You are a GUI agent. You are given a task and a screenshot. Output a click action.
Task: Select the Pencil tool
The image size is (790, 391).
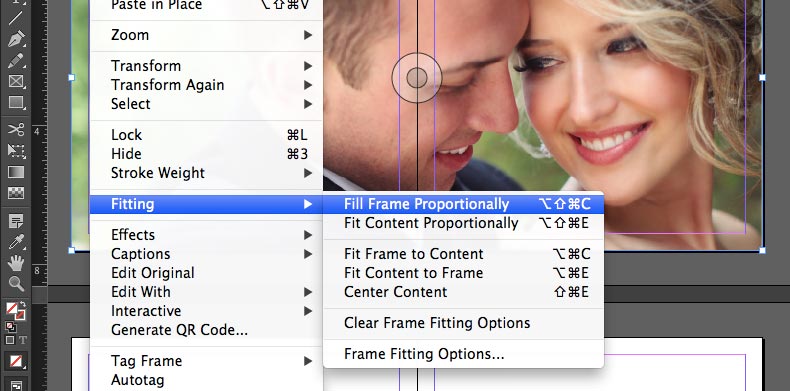(x=16, y=60)
